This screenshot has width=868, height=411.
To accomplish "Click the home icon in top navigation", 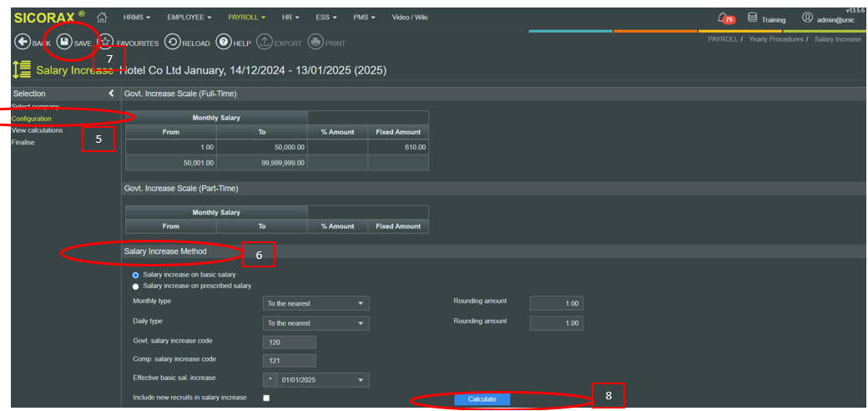I will coord(102,18).
